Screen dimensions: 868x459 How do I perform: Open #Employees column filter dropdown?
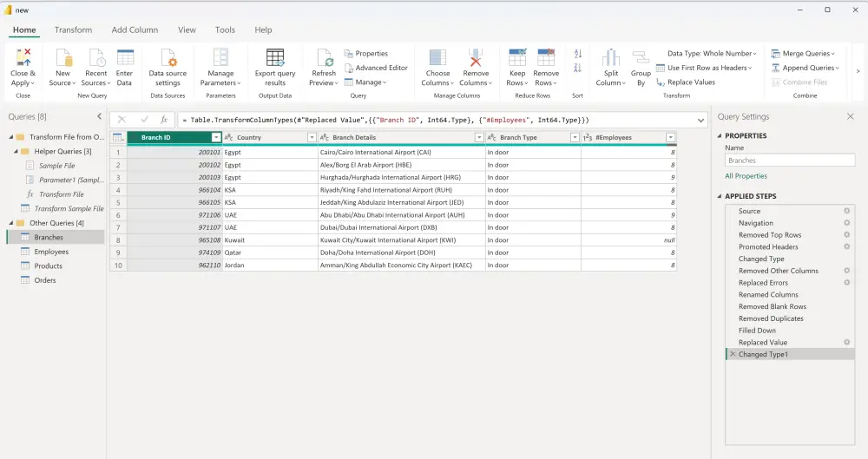coord(670,137)
